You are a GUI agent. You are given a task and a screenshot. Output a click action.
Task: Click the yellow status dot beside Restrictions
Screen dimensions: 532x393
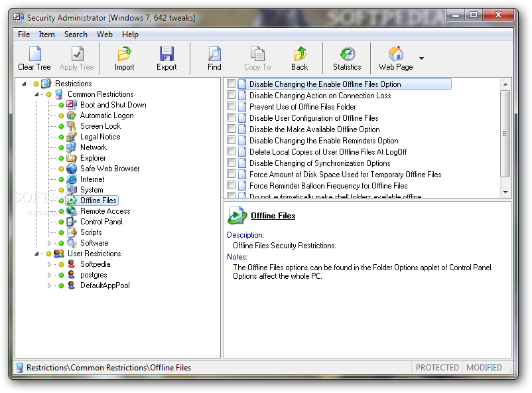click(x=36, y=84)
